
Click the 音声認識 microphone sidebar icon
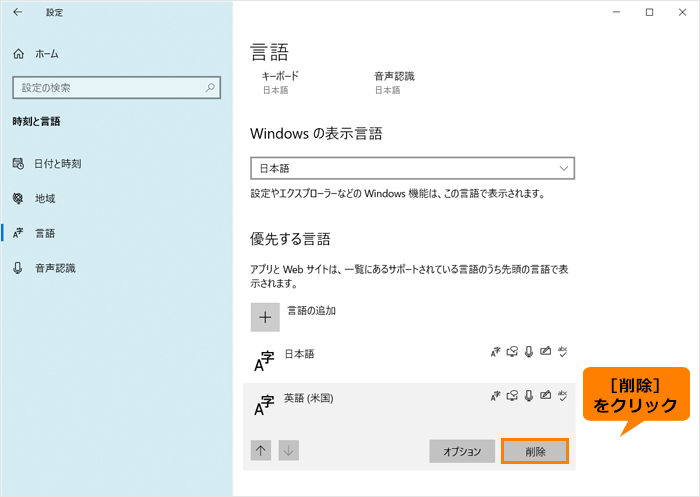click(x=18, y=268)
